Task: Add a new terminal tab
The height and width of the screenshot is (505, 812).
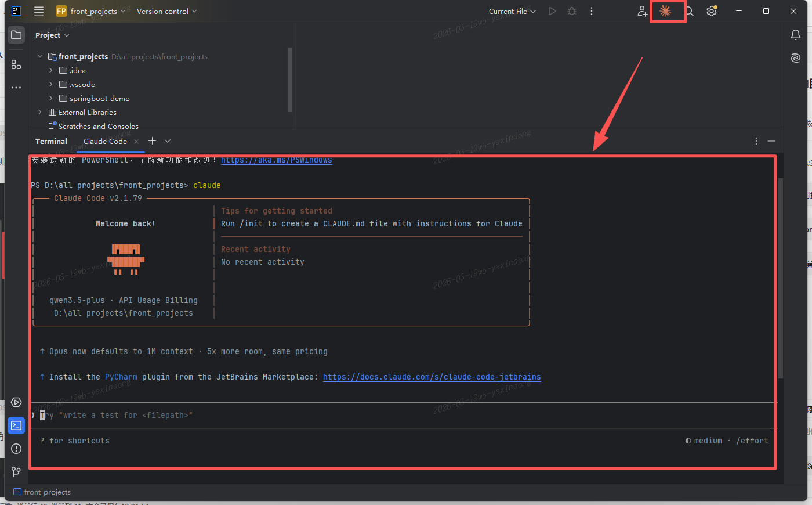Action: coord(152,141)
